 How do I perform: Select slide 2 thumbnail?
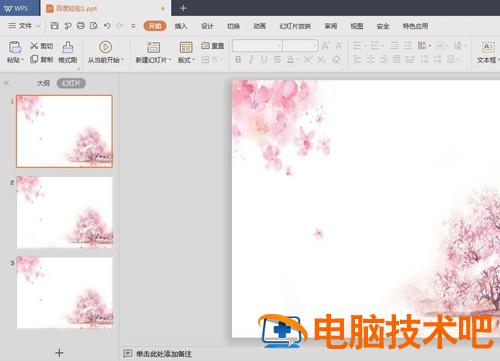[64, 212]
